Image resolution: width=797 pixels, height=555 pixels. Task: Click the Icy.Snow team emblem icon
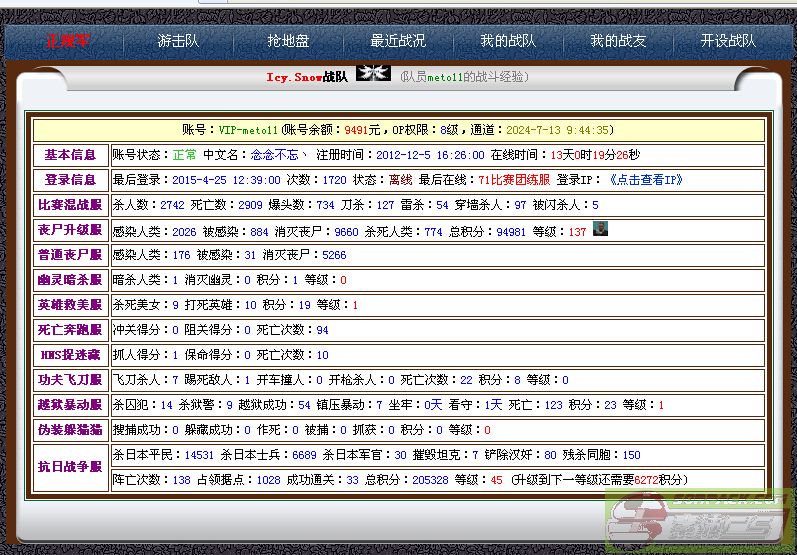coord(373,73)
